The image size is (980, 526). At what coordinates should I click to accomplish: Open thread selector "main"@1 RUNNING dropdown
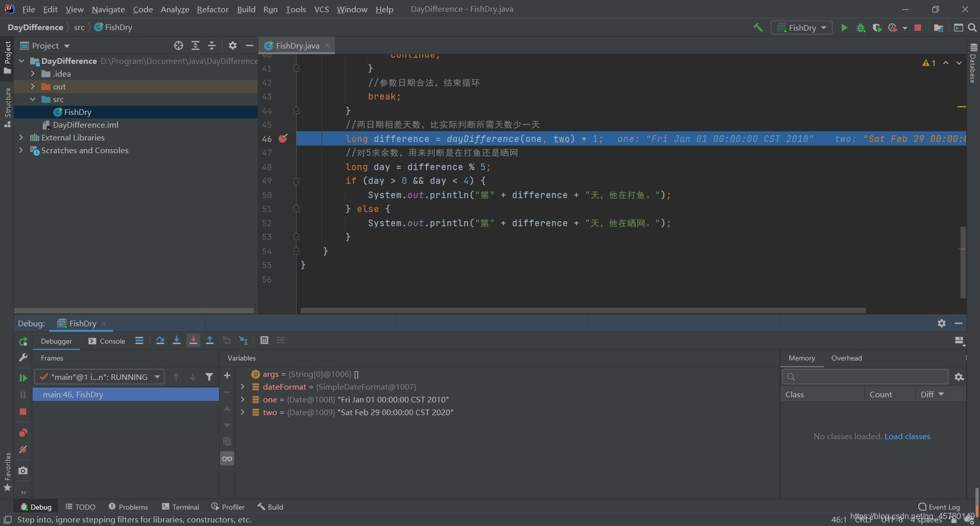[100, 377]
